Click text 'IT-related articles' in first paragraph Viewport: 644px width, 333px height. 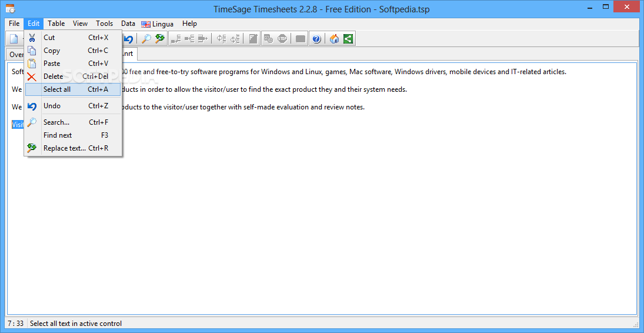click(539, 72)
